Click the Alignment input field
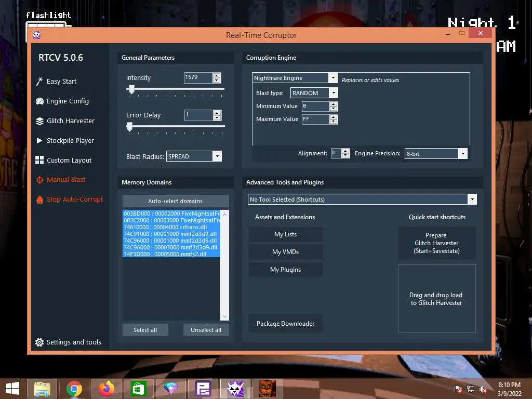532x399 pixels. [336, 153]
